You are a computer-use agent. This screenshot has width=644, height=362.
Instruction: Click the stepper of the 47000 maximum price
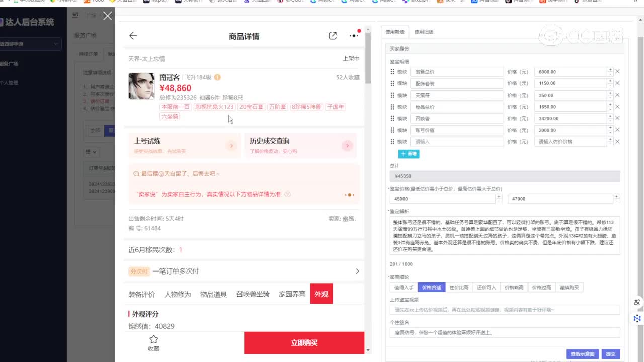tap(616, 199)
